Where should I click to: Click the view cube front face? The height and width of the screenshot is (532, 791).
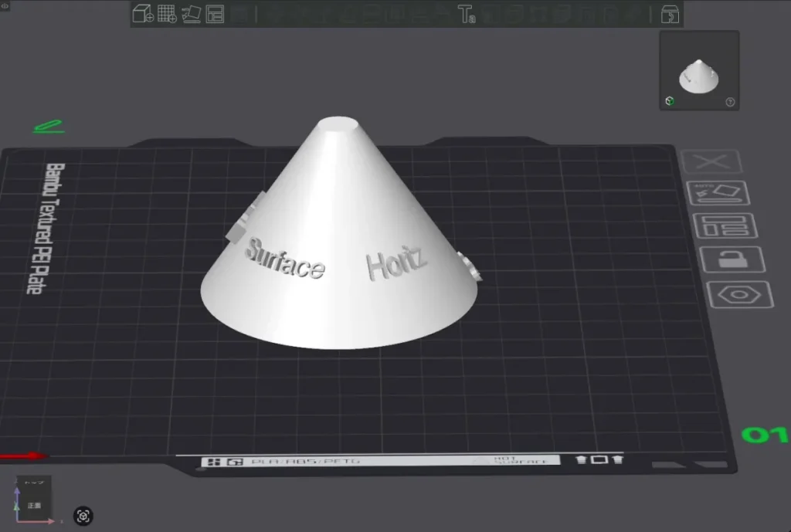click(x=34, y=505)
